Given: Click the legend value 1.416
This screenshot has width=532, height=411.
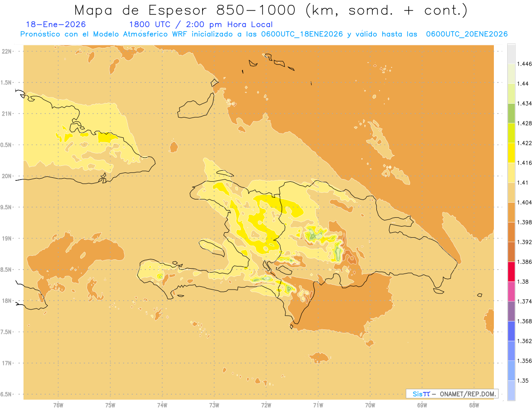Looking at the screenshot, I should tap(524, 163).
